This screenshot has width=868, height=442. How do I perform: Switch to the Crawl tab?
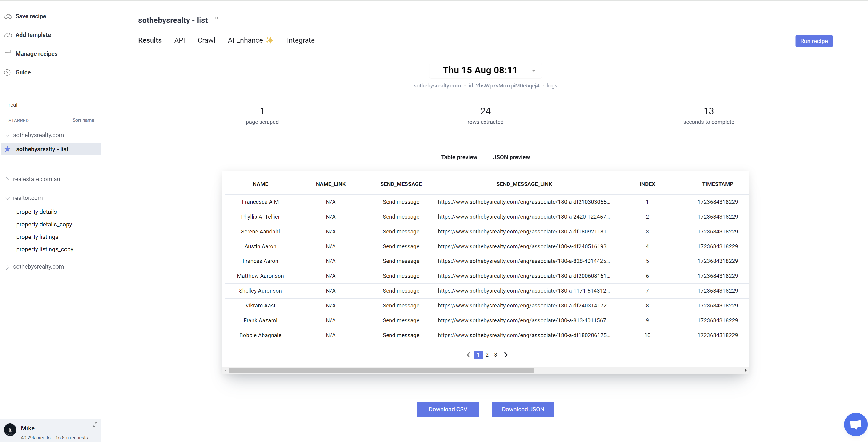(x=206, y=40)
